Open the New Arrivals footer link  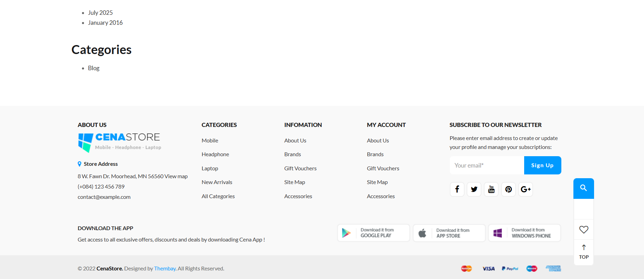point(217,182)
